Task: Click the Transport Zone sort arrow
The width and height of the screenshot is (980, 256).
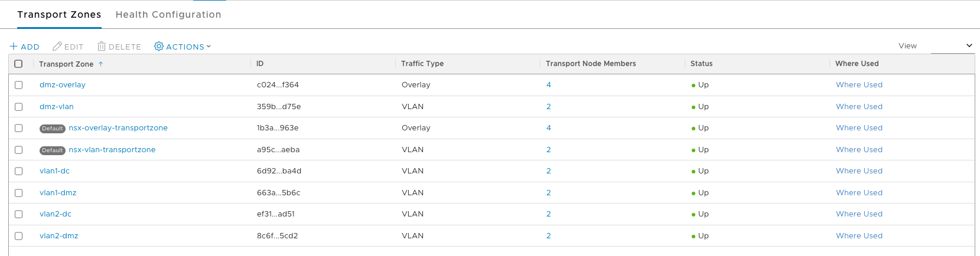Action: (x=101, y=64)
